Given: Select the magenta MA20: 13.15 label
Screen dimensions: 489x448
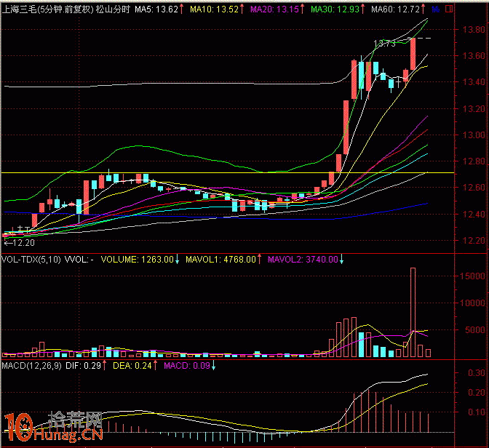Looking at the screenshot, I should click(275, 9).
